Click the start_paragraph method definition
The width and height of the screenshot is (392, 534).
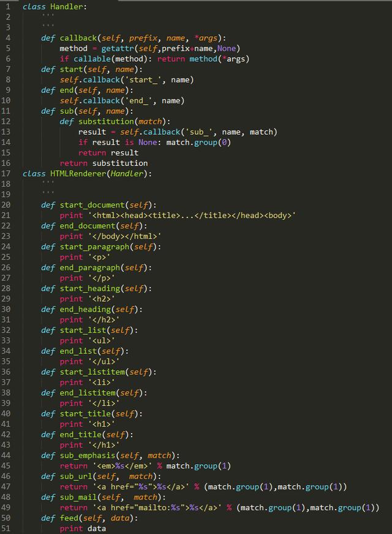[x=101, y=247]
